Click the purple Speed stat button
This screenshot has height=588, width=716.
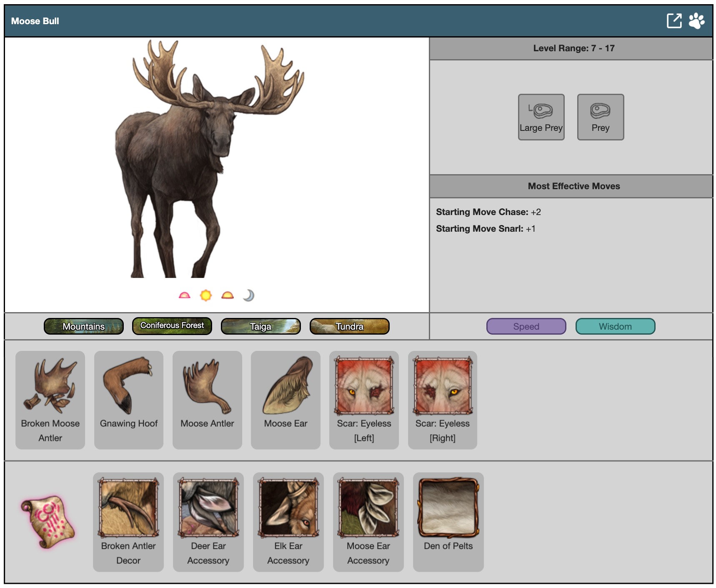(x=526, y=326)
